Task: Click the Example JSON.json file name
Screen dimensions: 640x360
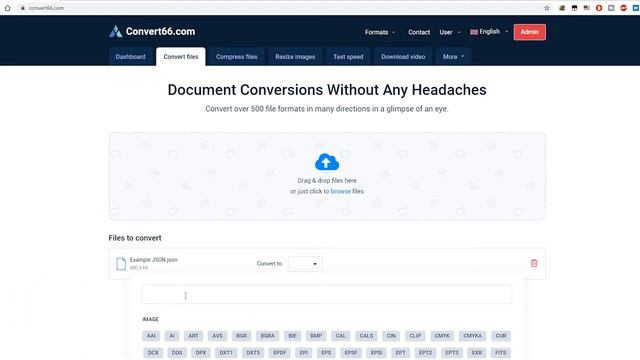Action: click(153, 260)
